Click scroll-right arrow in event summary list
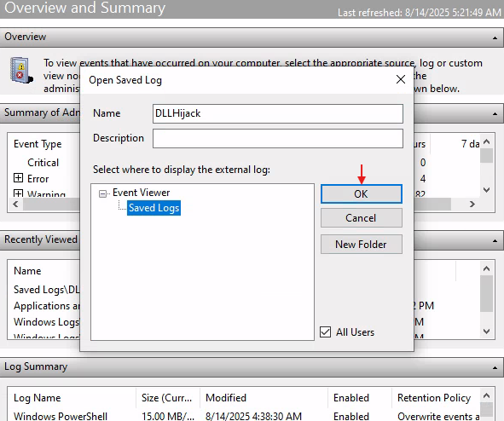This screenshot has width=504, height=421. pyautogui.click(x=472, y=204)
